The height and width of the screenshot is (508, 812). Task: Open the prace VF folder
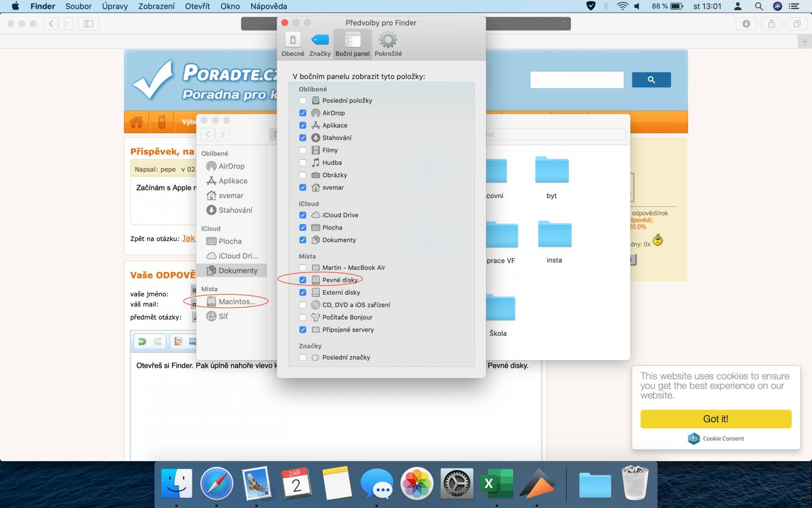[x=501, y=243]
